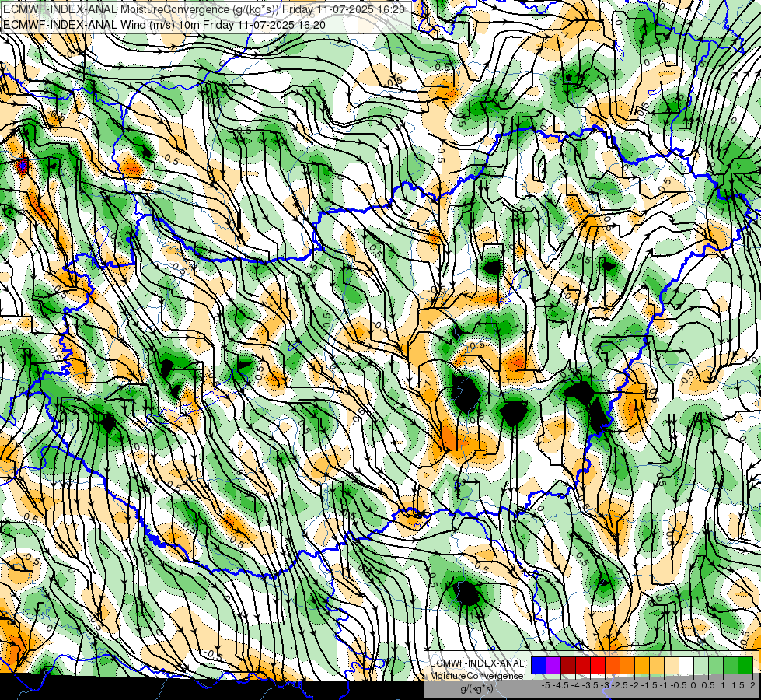Click the -4.5 legend tick label
The height and width of the screenshot is (700, 761).
tap(560, 685)
